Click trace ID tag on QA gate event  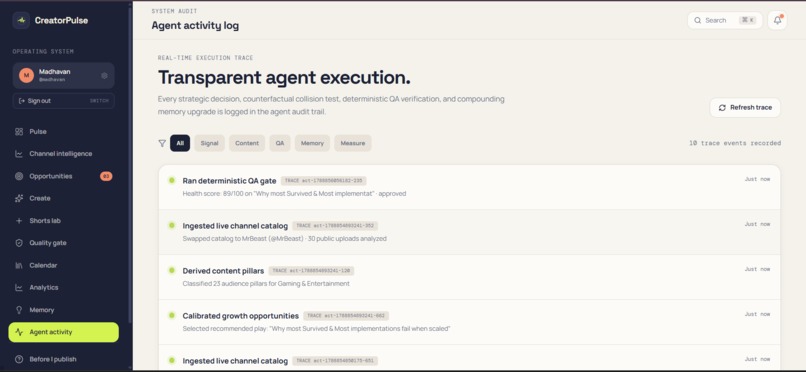click(x=323, y=181)
